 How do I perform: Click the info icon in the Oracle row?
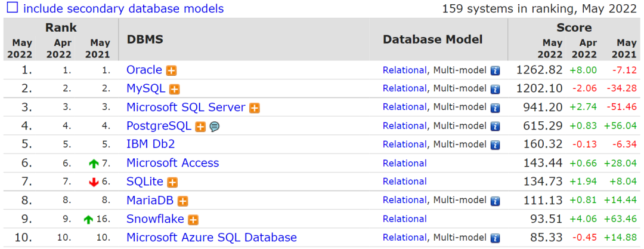495,70
